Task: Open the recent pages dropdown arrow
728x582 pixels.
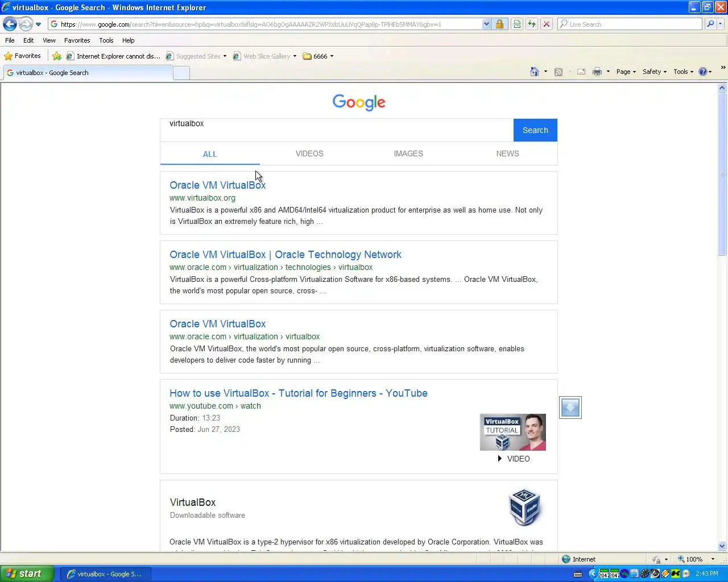Action: pyautogui.click(x=38, y=24)
